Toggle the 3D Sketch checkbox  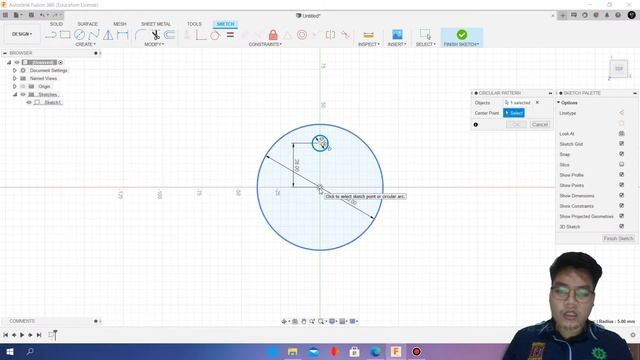click(x=621, y=226)
